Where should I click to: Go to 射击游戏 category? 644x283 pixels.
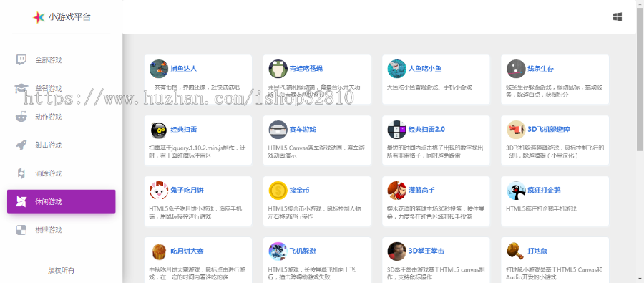pos(62,145)
